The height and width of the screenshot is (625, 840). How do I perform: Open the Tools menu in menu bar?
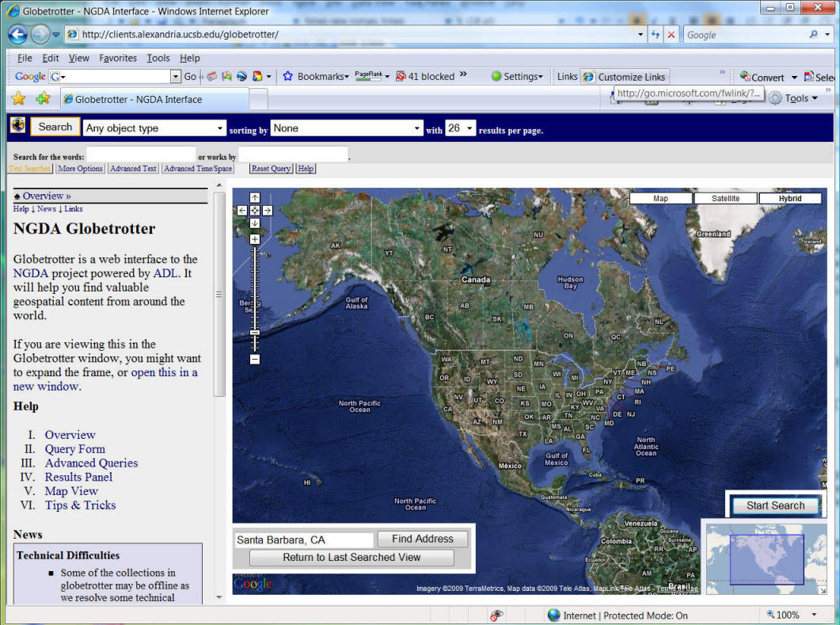[158, 58]
